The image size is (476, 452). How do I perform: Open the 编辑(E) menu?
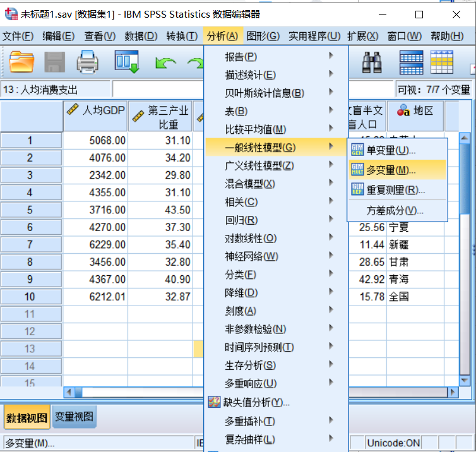[58, 37]
